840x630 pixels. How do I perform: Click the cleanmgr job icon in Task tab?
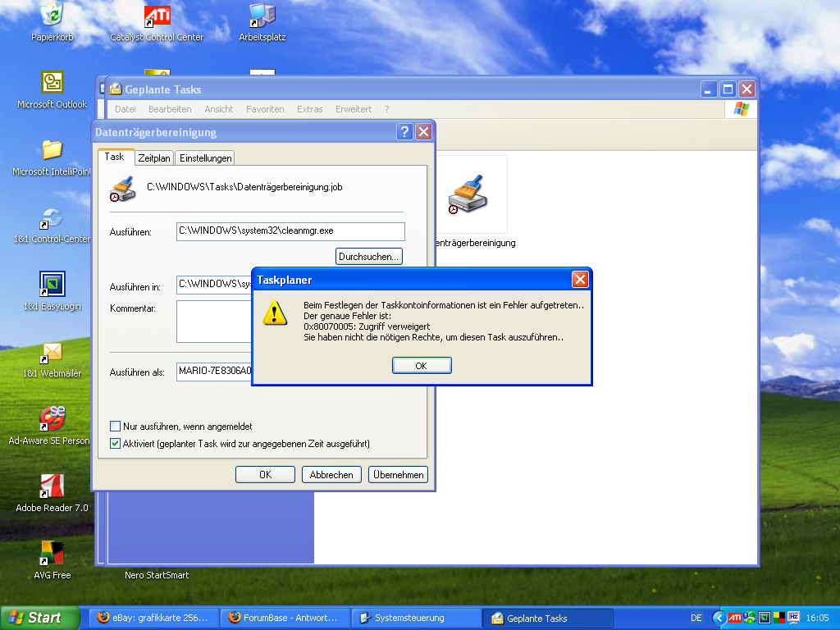(123, 189)
